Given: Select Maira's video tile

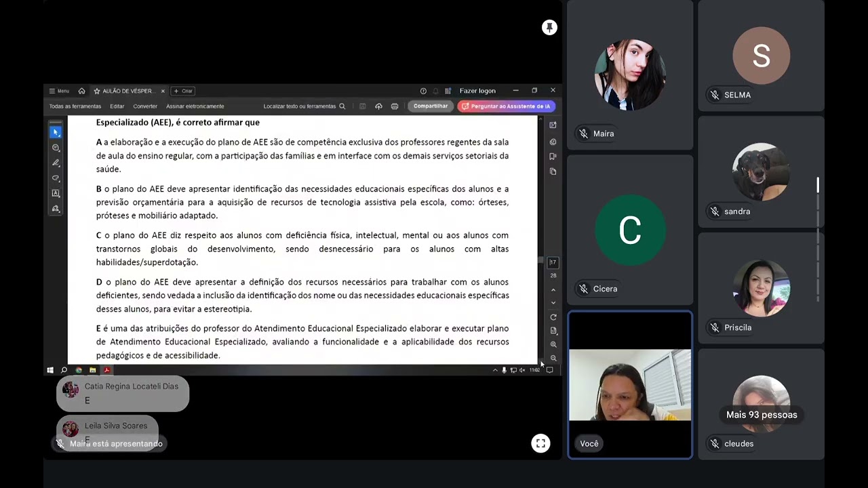Looking at the screenshot, I should (x=630, y=75).
